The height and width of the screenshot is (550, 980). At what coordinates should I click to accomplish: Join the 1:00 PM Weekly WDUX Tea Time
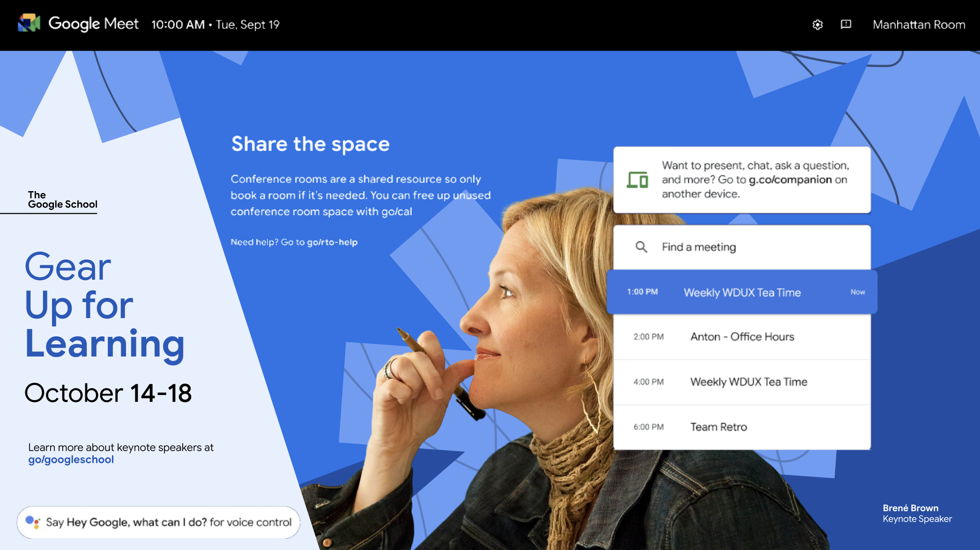pos(742,292)
